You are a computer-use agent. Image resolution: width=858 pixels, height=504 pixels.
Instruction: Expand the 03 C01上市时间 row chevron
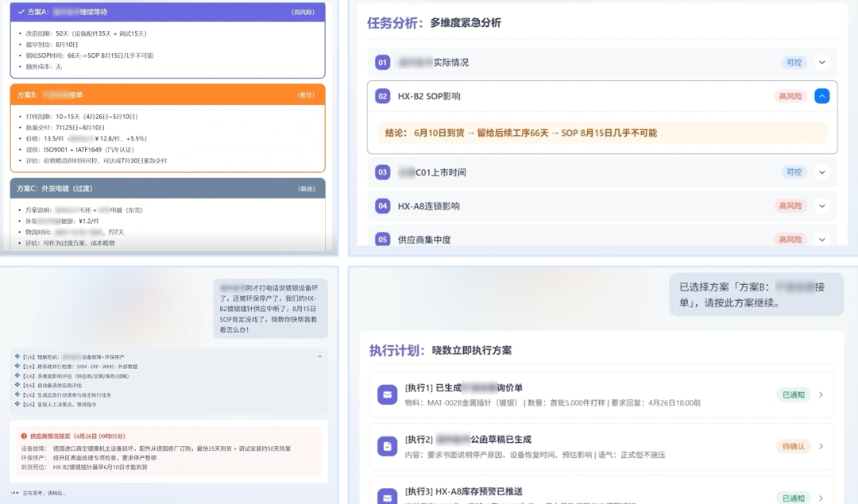click(822, 172)
